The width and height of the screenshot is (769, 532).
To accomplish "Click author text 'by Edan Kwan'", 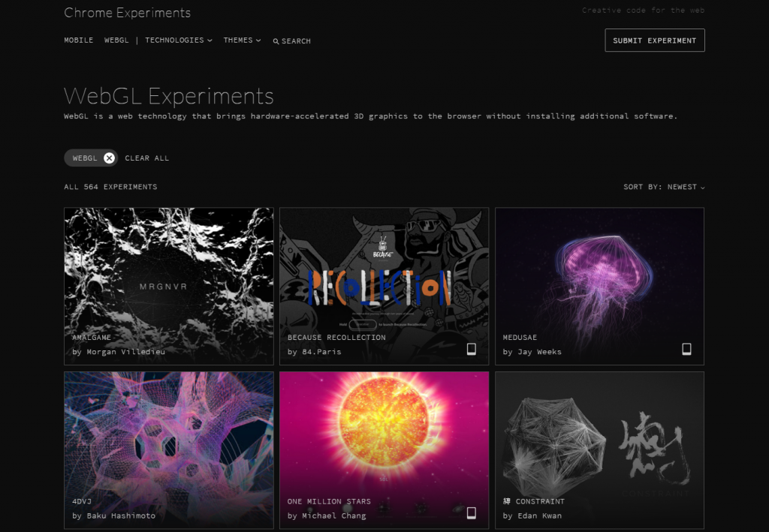I will 532,515.
